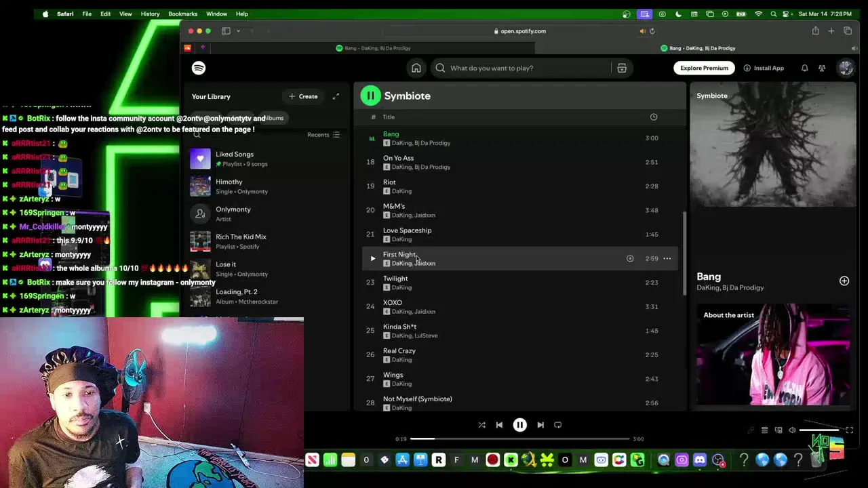Image resolution: width=868 pixels, height=488 pixels.
Task: Click Install App link
Action: coord(764,68)
